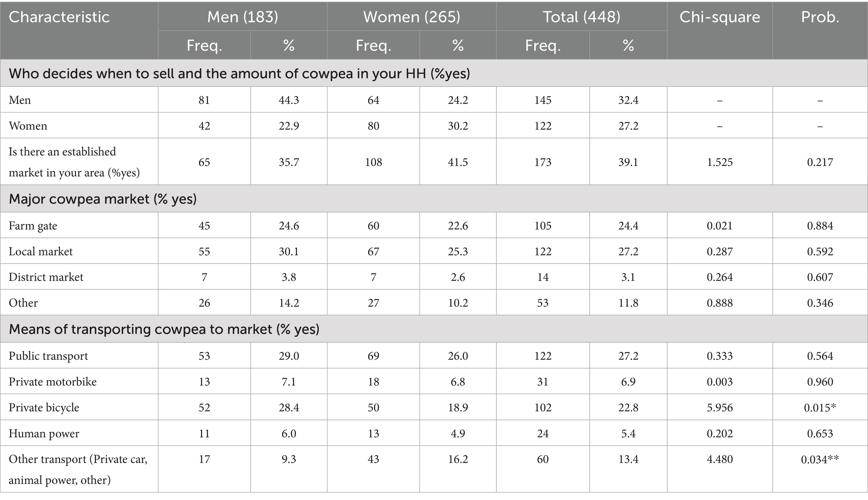Select the chi-square value 1.525

[720, 162]
